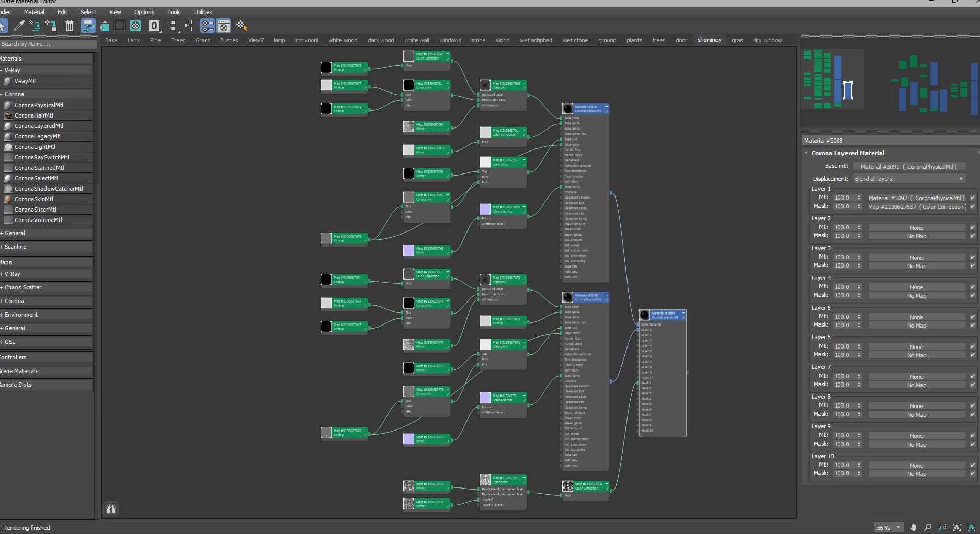Screen dimensions: 980x534
Task: Toggle the Layer 10 Mtl checkbox
Action: point(972,466)
